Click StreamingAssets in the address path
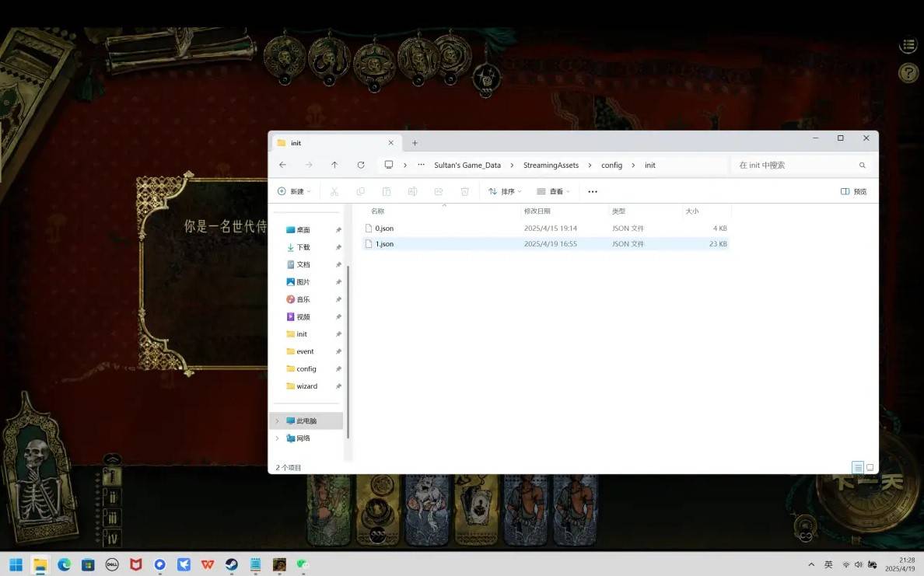Image resolution: width=924 pixels, height=576 pixels. point(551,165)
